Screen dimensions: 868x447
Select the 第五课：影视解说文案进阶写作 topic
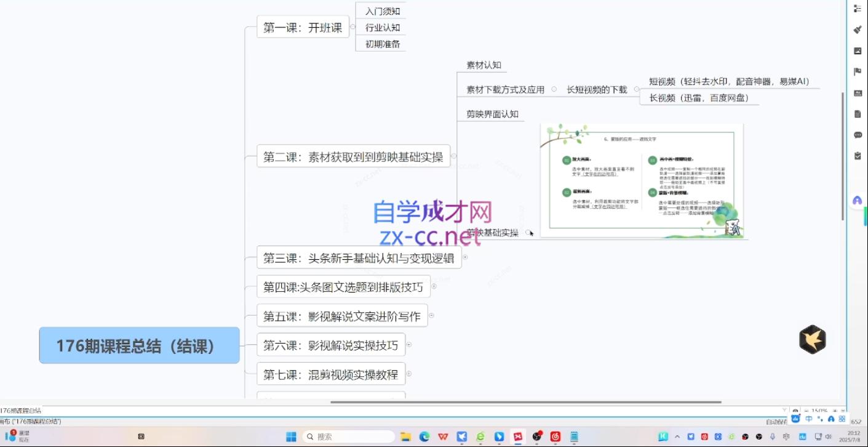[x=342, y=315]
